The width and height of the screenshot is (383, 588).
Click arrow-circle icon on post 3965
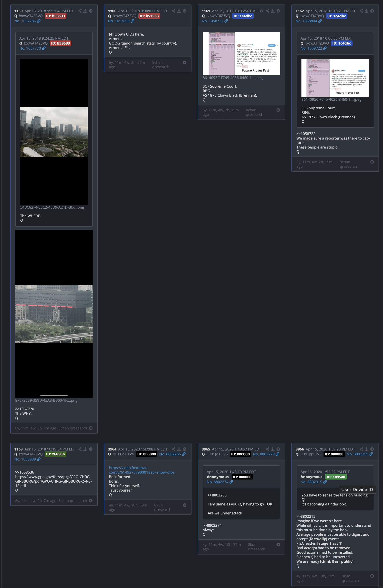[278, 449]
